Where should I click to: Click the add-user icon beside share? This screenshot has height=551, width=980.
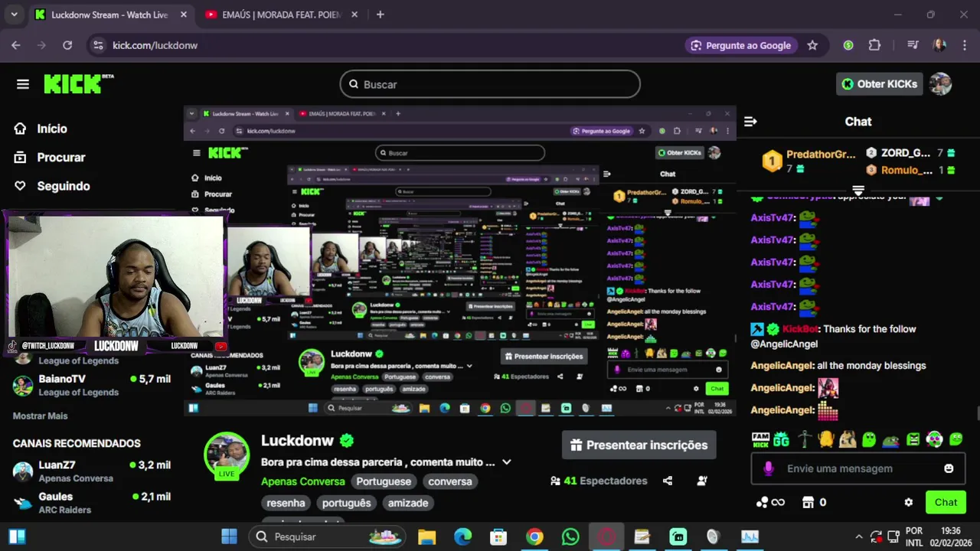pyautogui.click(x=702, y=481)
